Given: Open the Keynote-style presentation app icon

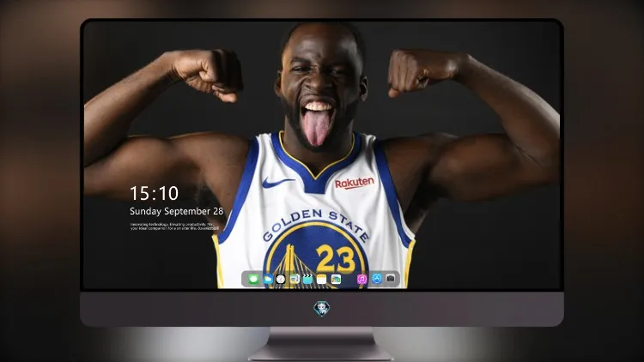Looking at the screenshot, I should pyautogui.click(x=295, y=280).
